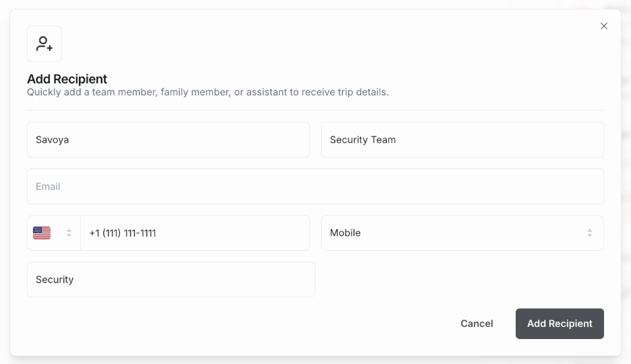Submit with the dark Add Recipient button
631x364 pixels.
pos(560,324)
